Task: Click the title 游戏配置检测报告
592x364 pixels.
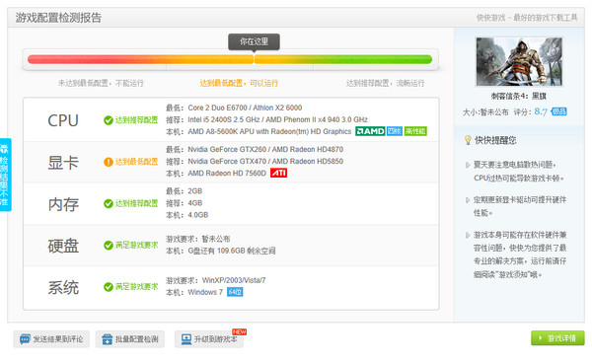Action: (x=58, y=18)
